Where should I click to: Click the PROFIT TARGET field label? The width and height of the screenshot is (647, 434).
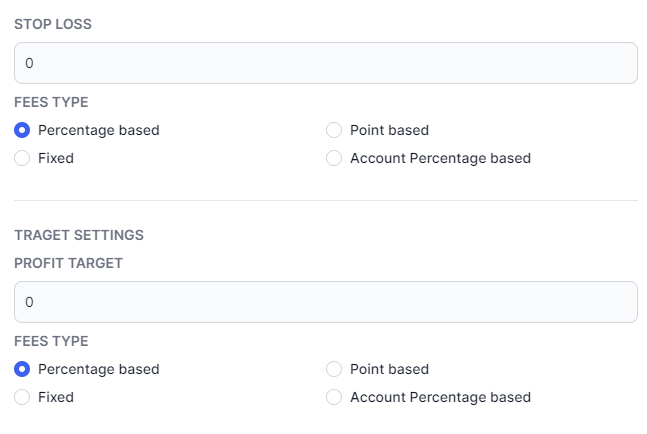point(68,263)
